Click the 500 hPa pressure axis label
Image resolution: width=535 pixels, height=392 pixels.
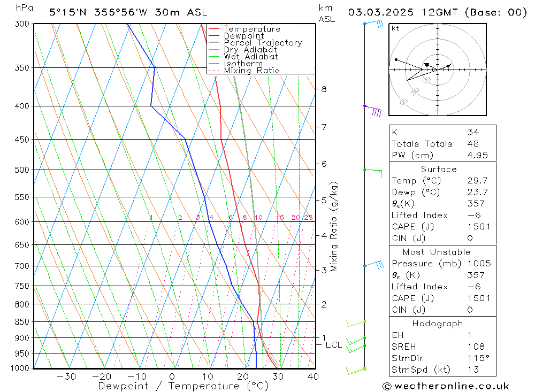coord(22,170)
